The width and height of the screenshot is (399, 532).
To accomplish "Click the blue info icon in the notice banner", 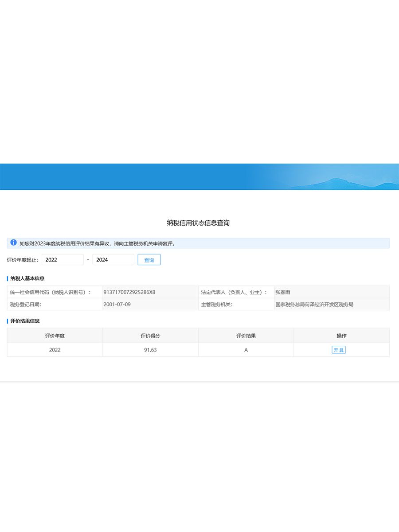I will tap(12, 243).
